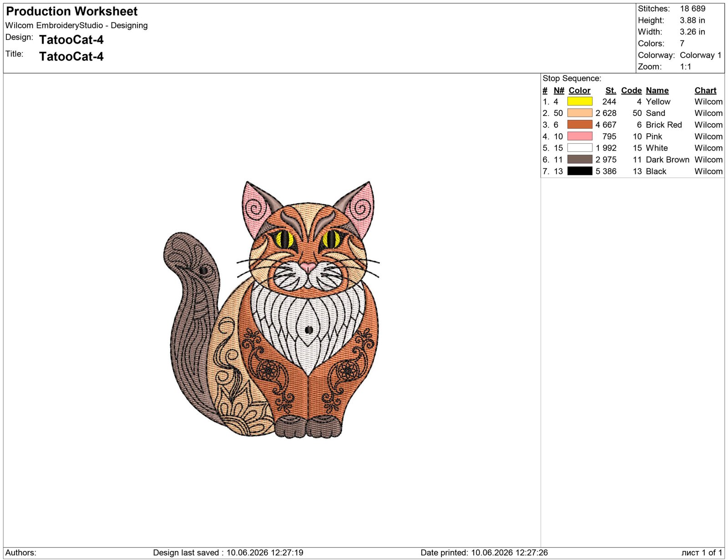Click the Sand color swatch
The image size is (728, 560).
580,113
